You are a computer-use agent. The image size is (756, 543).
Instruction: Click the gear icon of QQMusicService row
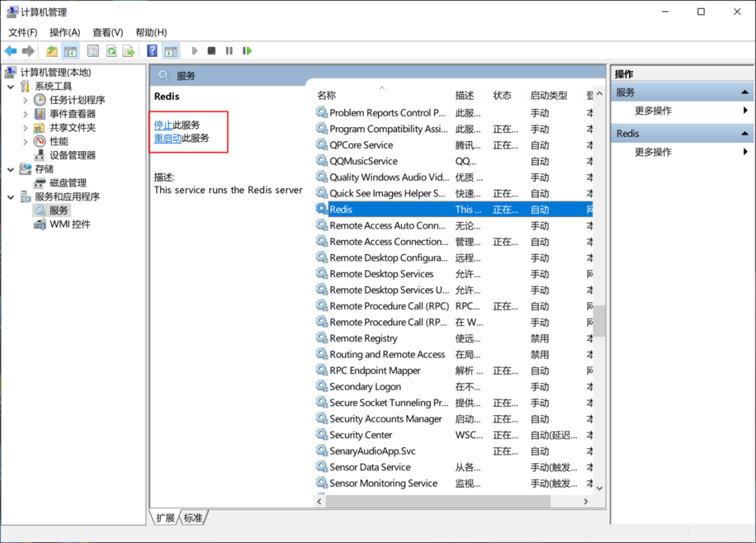click(321, 160)
